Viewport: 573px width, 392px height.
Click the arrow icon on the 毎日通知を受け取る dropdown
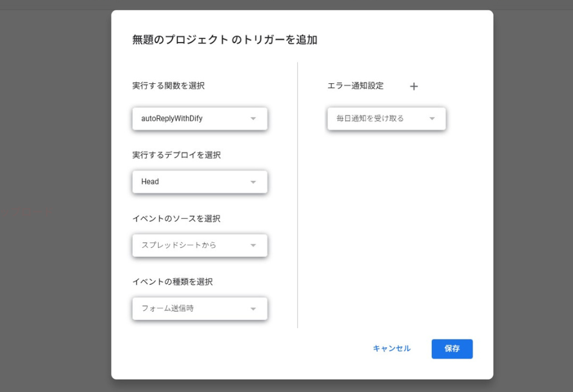pyautogui.click(x=432, y=119)
